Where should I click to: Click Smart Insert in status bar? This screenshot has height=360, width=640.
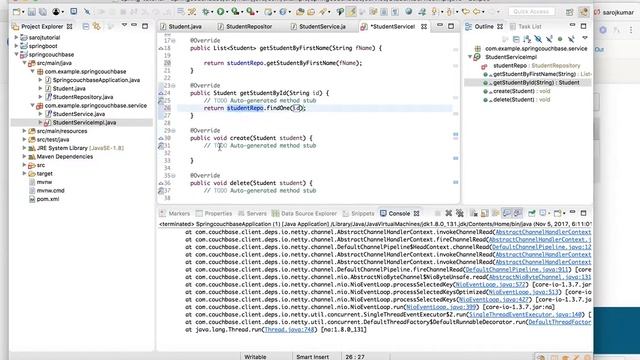tap(313, 356)
